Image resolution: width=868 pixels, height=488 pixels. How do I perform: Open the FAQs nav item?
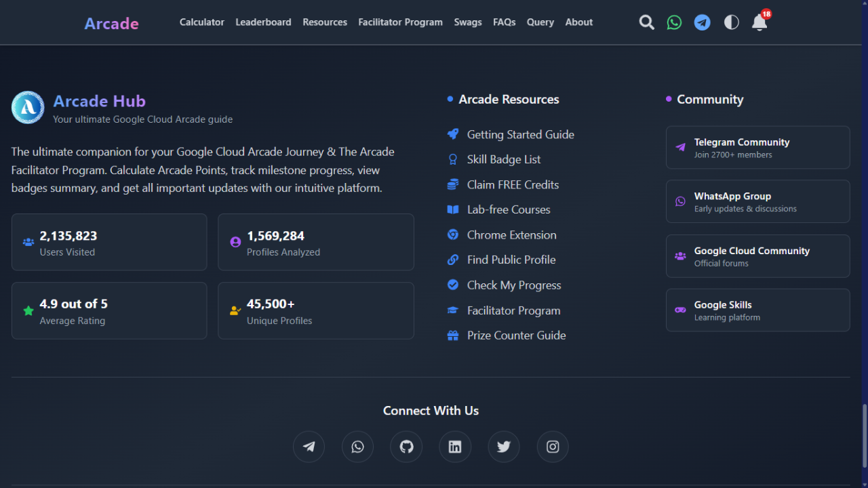505,22
